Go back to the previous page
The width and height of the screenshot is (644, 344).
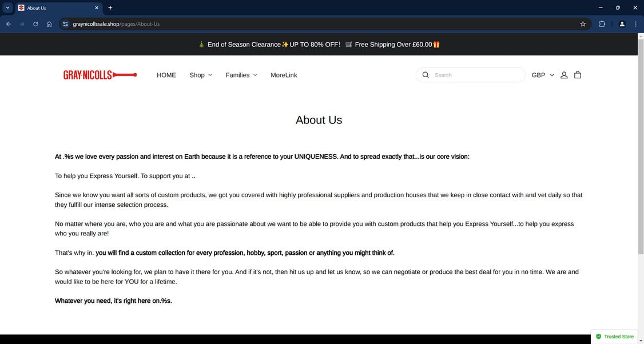click(x=8, y=24)
